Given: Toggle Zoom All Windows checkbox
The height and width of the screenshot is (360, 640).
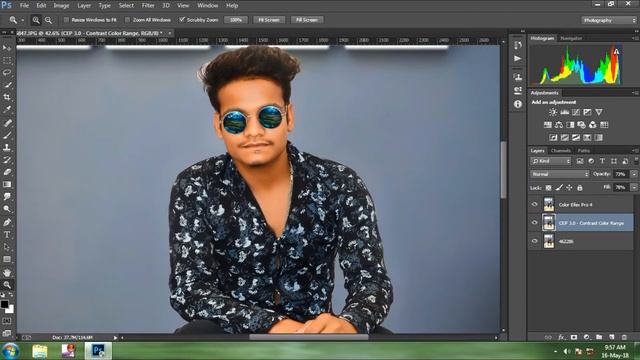Looking at the screenshot, I should tap(127, 20).
